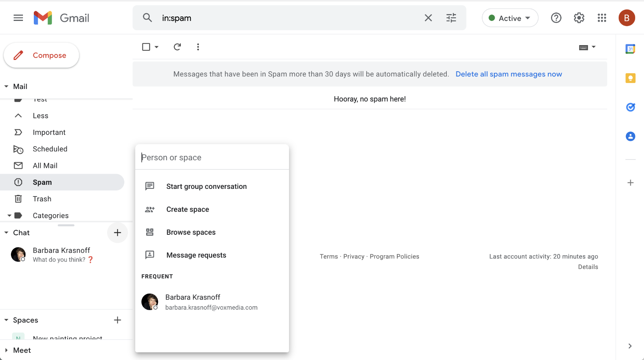Click the new space plus button
This screenshot has height=360, width=644.
[x=118, y=320]
